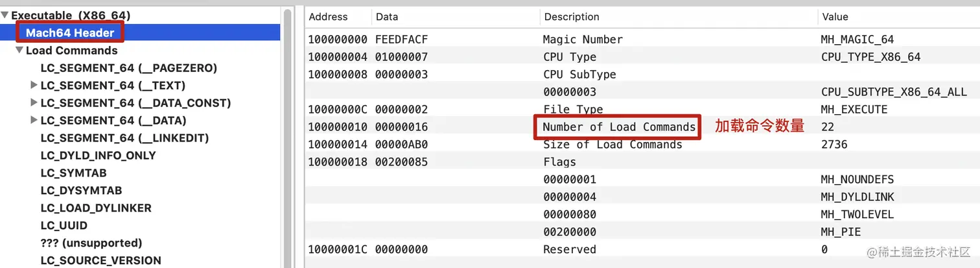Select Size of Load Commands cell
Viewport: 980px width, 268px height.
pyautogui.click(x=612, y=144)
